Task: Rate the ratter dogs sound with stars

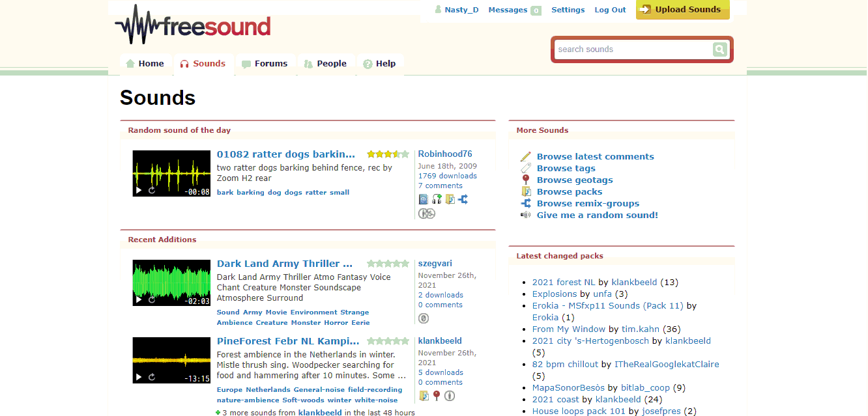Action: 388,154
